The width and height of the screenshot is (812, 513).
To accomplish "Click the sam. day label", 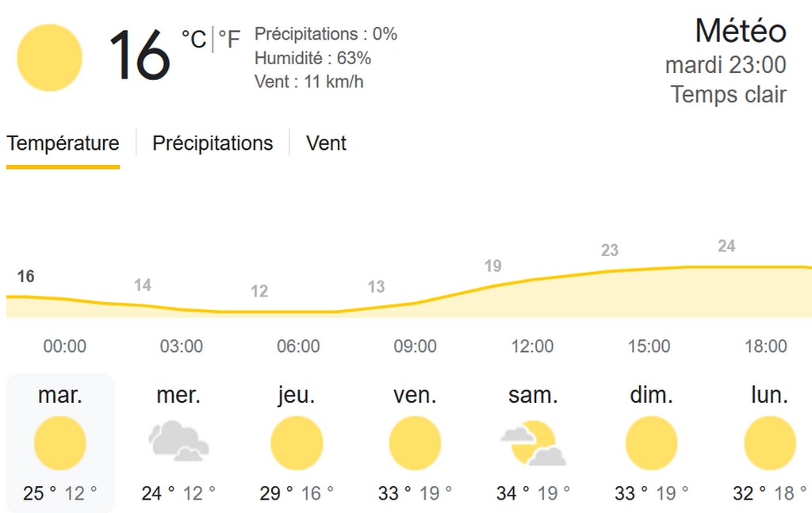I will tap(533, 395).
